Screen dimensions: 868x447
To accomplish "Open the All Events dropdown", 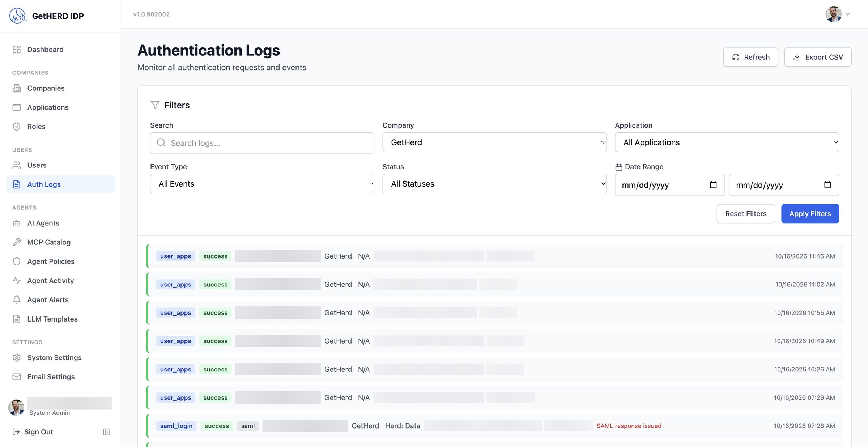I will point(262,184).
